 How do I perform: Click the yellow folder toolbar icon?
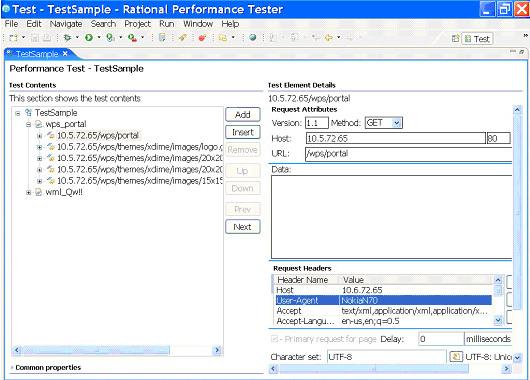223,38
